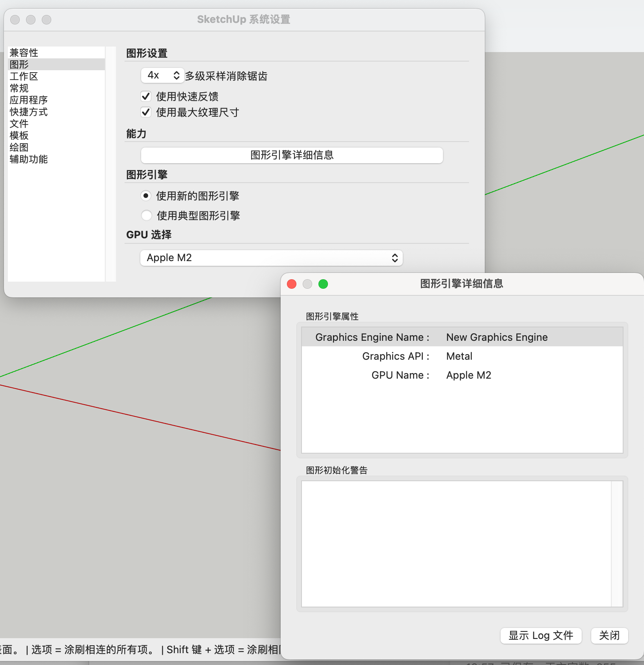
Task: Toggle the 使用快速反馈 checkbox
Action: coord(146,96)
